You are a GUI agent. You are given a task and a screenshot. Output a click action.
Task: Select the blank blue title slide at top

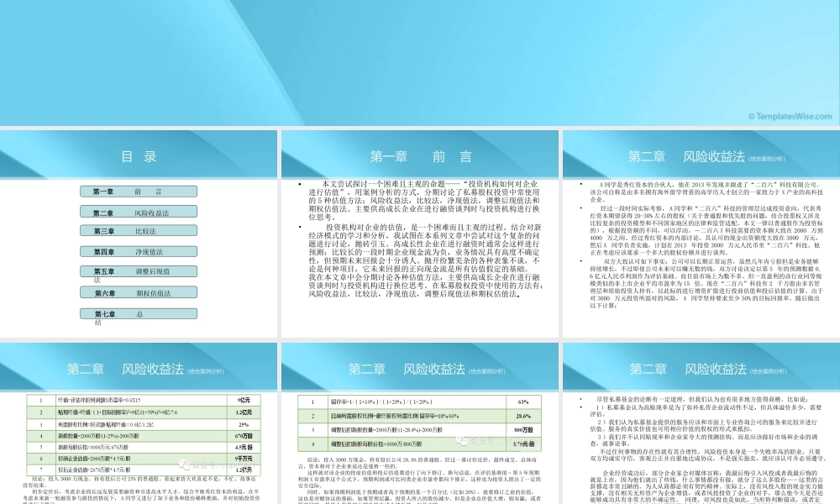[420, 63]
